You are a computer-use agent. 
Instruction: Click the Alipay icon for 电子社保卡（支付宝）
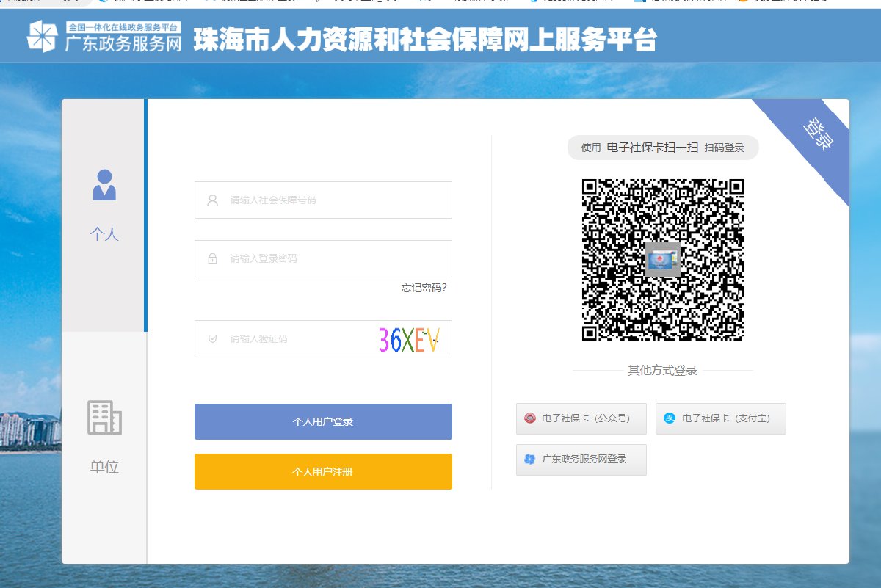669,418
